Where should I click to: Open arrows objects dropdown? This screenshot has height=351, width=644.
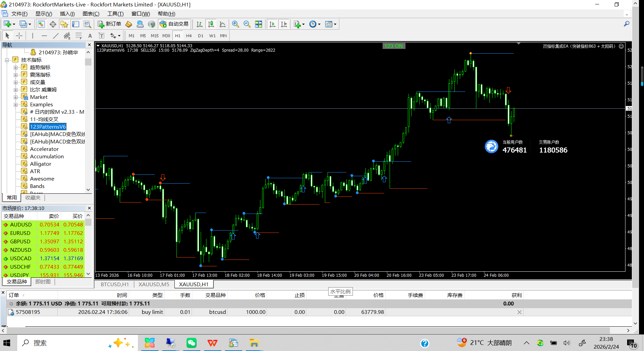pyautogui.click(x=115, y=35)
